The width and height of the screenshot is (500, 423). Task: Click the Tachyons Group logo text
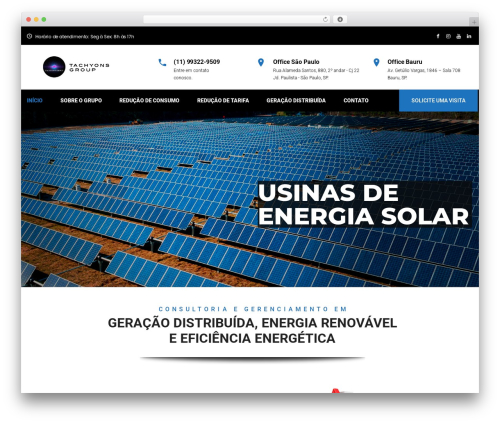89,67
